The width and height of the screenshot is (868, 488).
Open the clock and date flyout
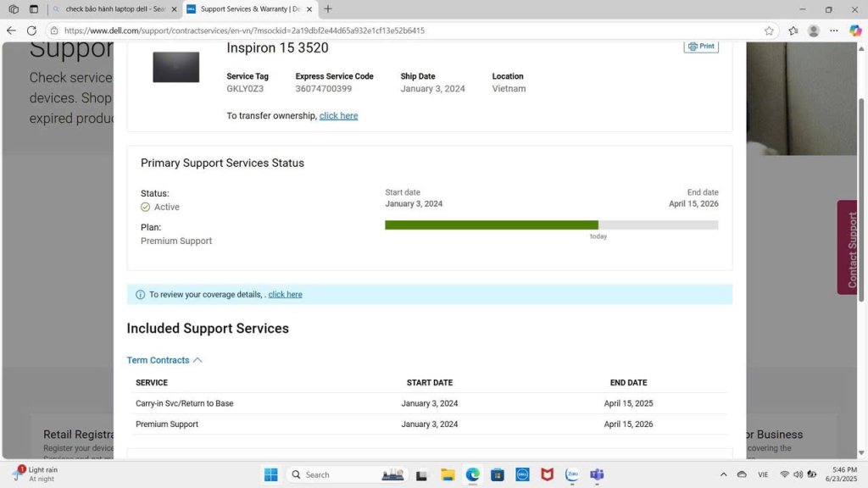(x=842, y=474)
